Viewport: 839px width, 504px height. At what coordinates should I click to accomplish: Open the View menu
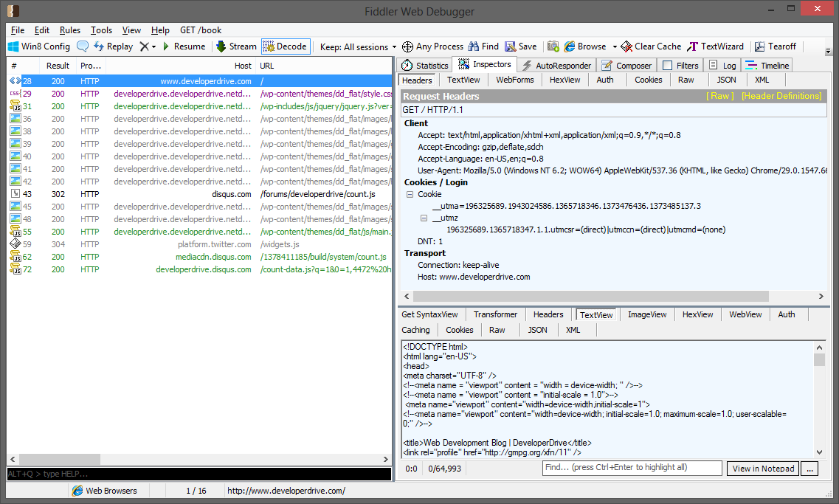pyautogui.click(x=131, y=30)
